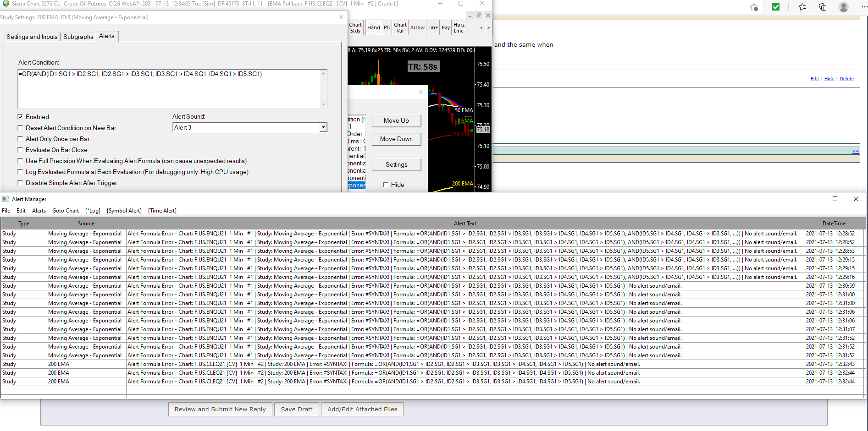The width and height of the screenshot is (868, 431).
Task: Click inside the Alert Condition formula field
Action: click(170, 89)
